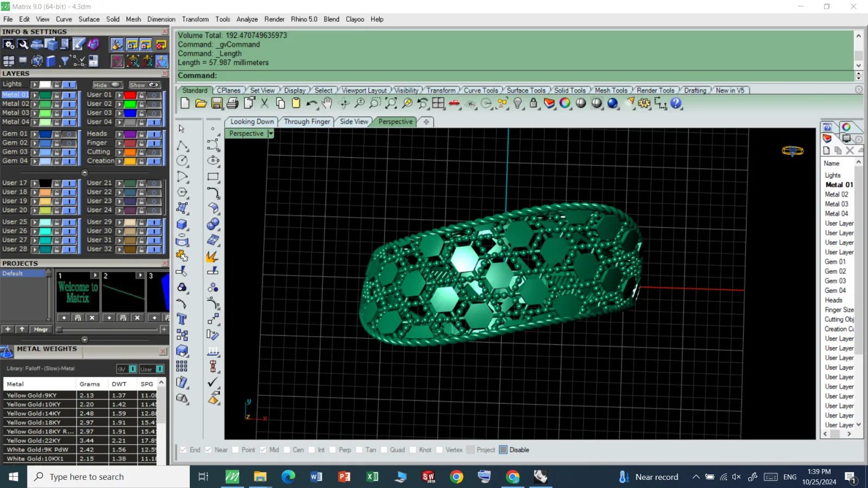Switch to the Mesh Tools tab
Image resolution: width=868 pixels, height=488 pixels.
tap(611, 91)
